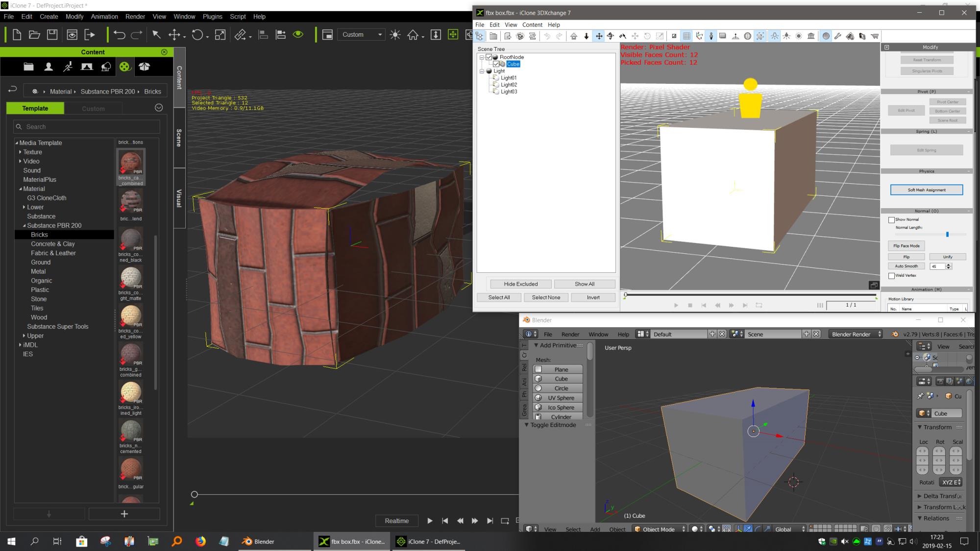980x551 pixels.
Task: Click the iClone timeline playhead circle
Action: (195, 494)
